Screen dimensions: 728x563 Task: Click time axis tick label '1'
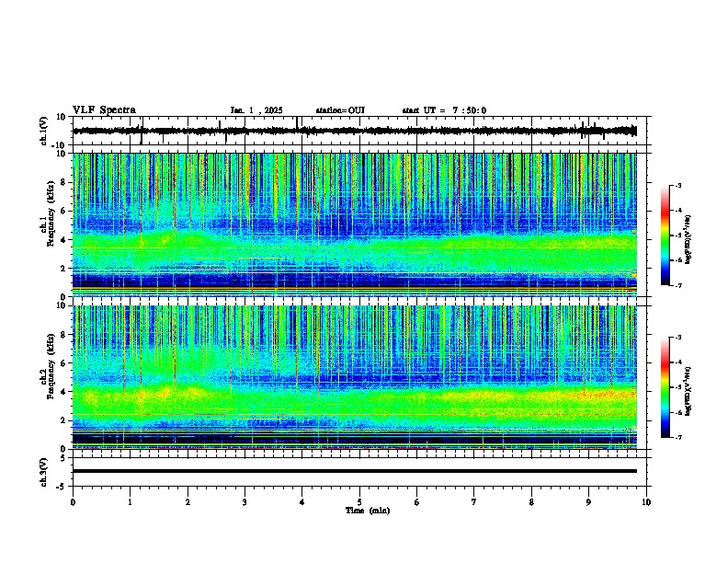[x=130, y=502]
